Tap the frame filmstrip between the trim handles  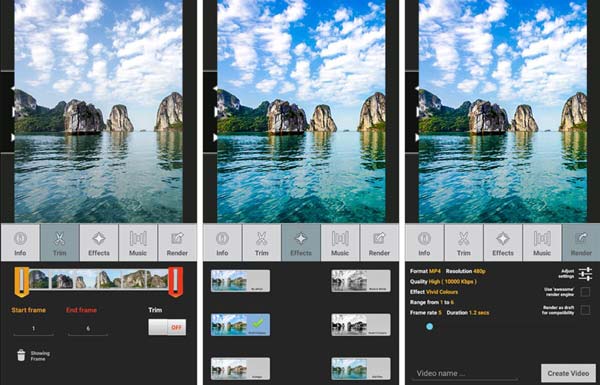(x=99, y=279)
